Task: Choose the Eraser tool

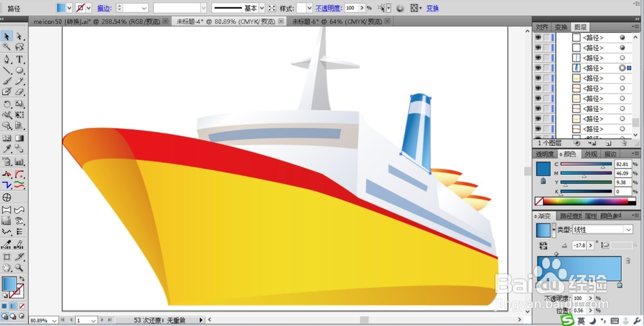Action: click(19, 91)
